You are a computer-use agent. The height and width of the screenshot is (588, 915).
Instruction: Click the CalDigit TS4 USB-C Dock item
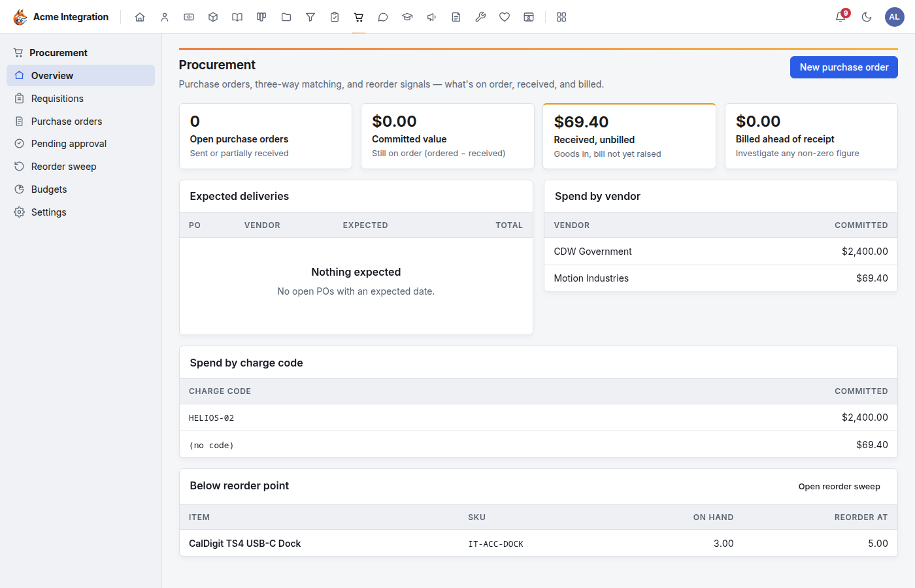[x=244, y=544]
